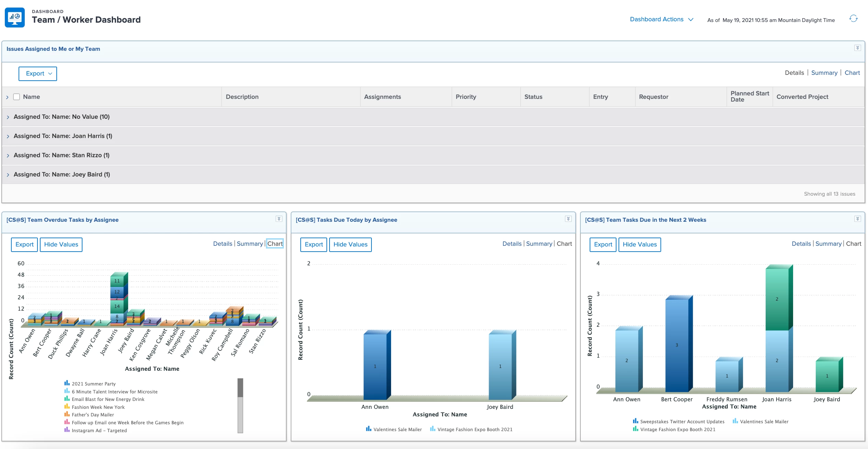Switch Issues panel to Summary view
Image resolution: width=868 pixels, height=449 pixels.
coord(824,73)
